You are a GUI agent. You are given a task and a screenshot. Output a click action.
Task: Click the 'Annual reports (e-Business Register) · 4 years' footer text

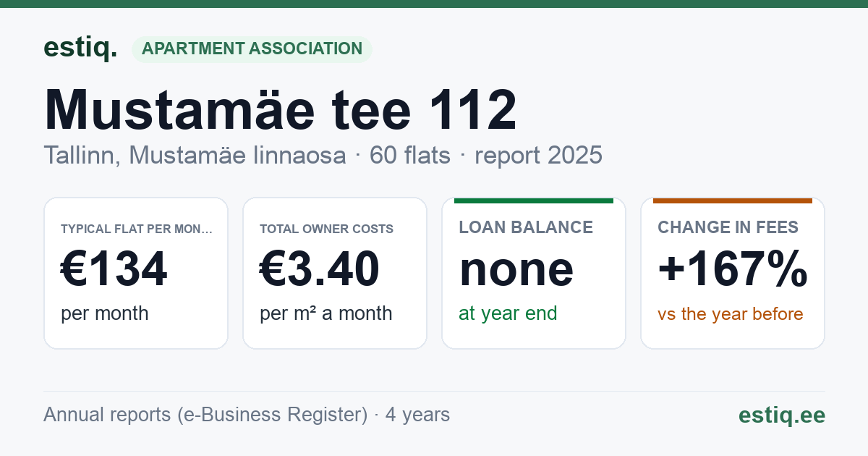[247, 415]
